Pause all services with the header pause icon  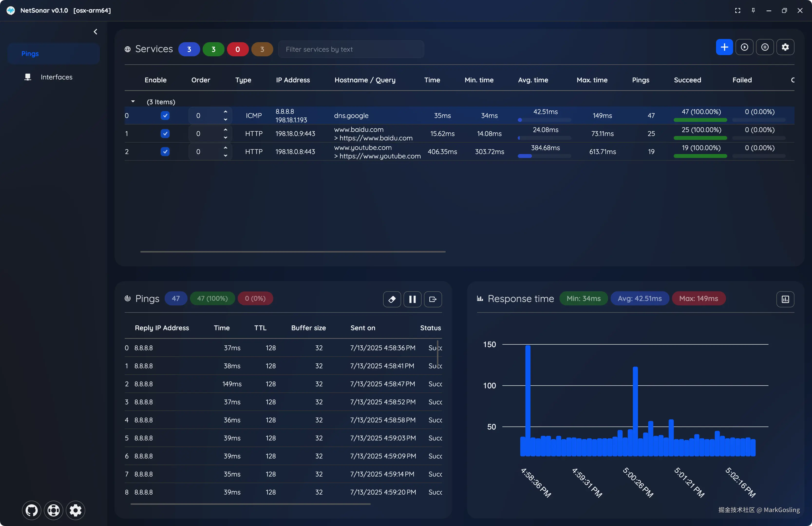(x=765, y=47)
